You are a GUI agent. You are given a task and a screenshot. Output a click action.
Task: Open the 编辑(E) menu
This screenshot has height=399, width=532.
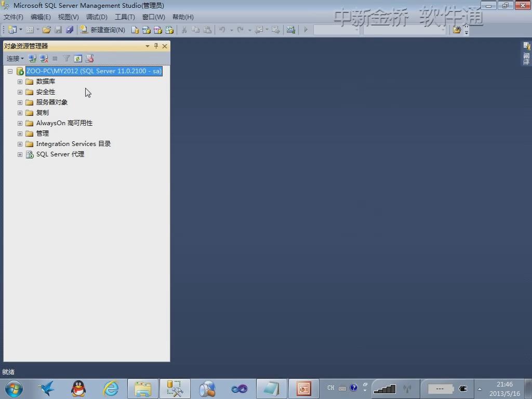[x=41, y=17]
